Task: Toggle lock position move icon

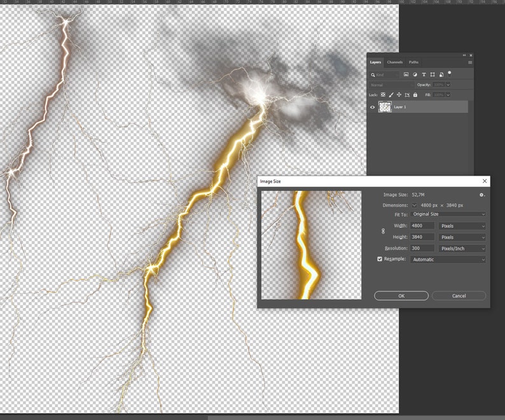Action: coord(399,95)
